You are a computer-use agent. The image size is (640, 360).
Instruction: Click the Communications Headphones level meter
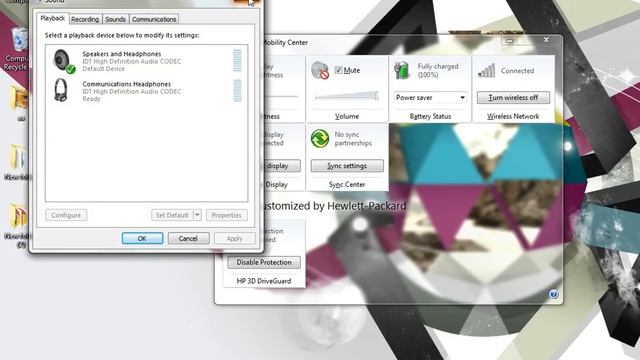click(237, 91)
